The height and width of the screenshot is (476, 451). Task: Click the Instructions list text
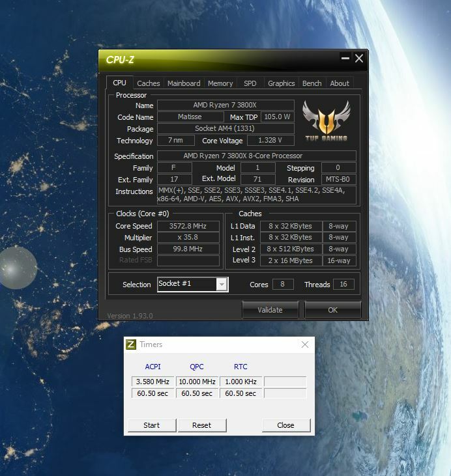click(257, 195)
